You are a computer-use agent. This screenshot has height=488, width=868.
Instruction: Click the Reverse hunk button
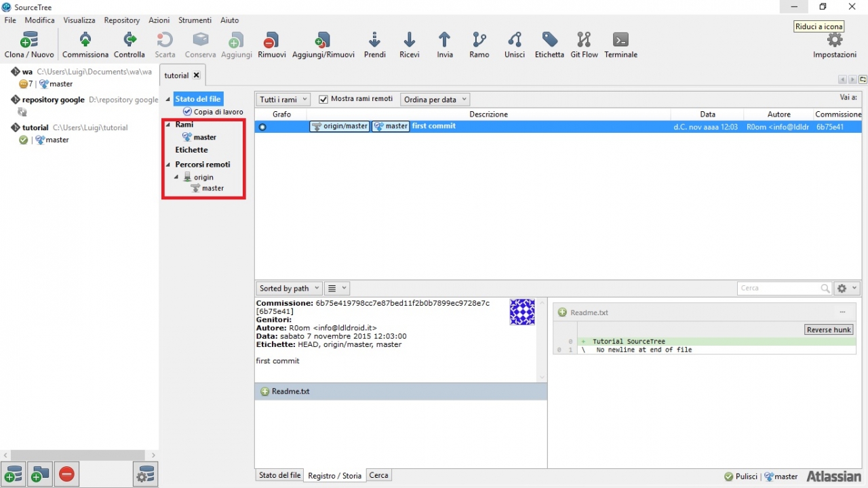829,330
